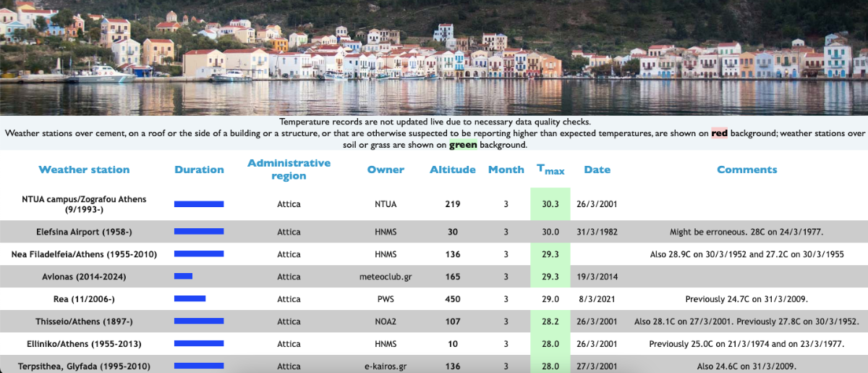Click the duration bar for Rea

[x=190, y=299]
